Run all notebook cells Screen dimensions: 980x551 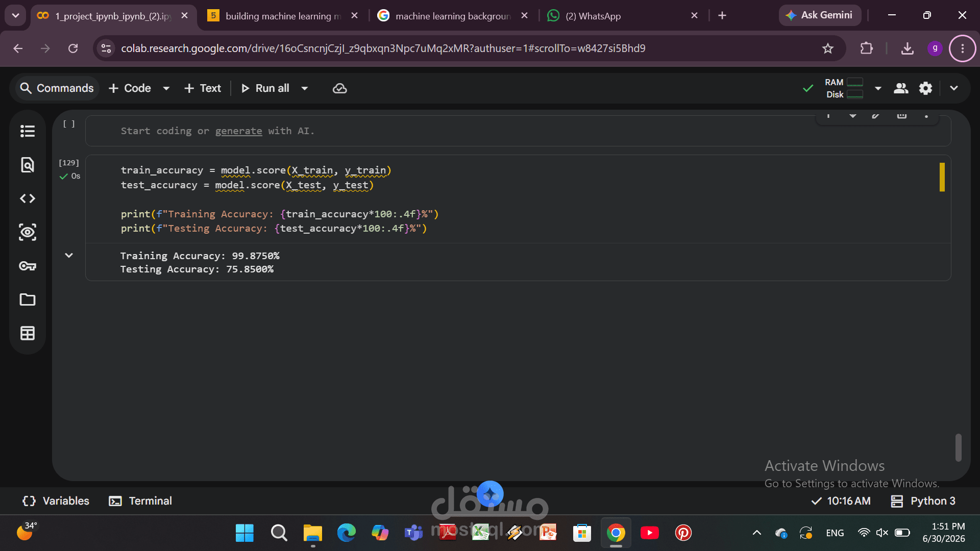point(265,88)
